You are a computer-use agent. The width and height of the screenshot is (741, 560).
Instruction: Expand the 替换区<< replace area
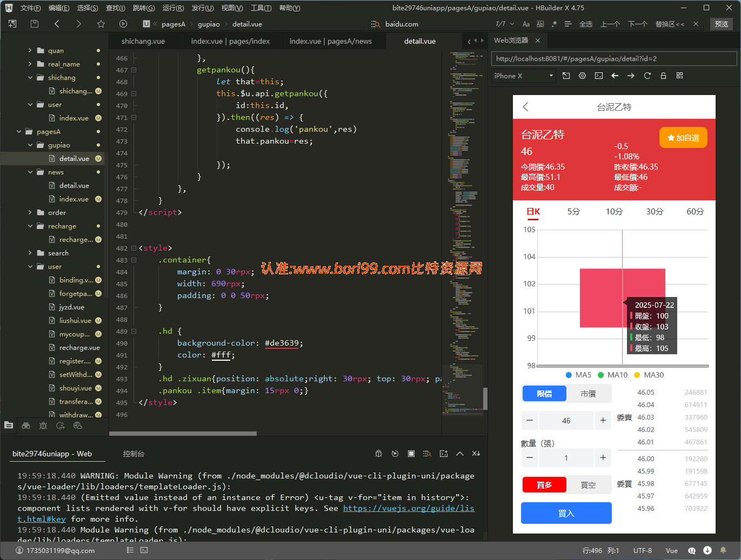point(670,24)
